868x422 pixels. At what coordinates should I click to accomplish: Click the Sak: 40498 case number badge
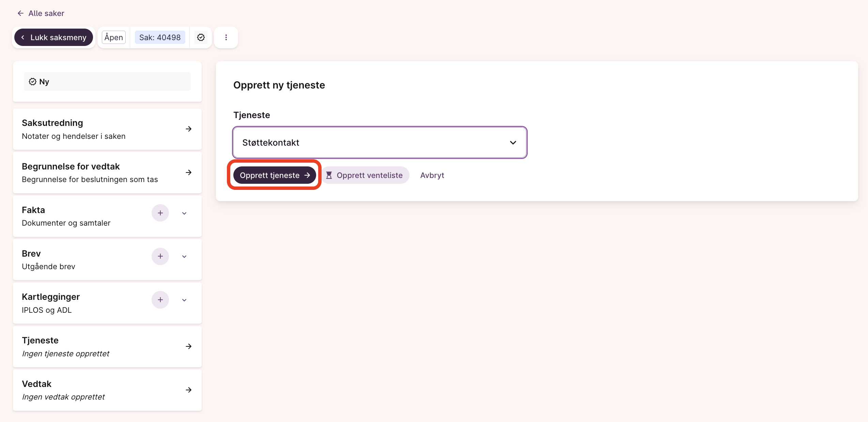coord(160,37)
